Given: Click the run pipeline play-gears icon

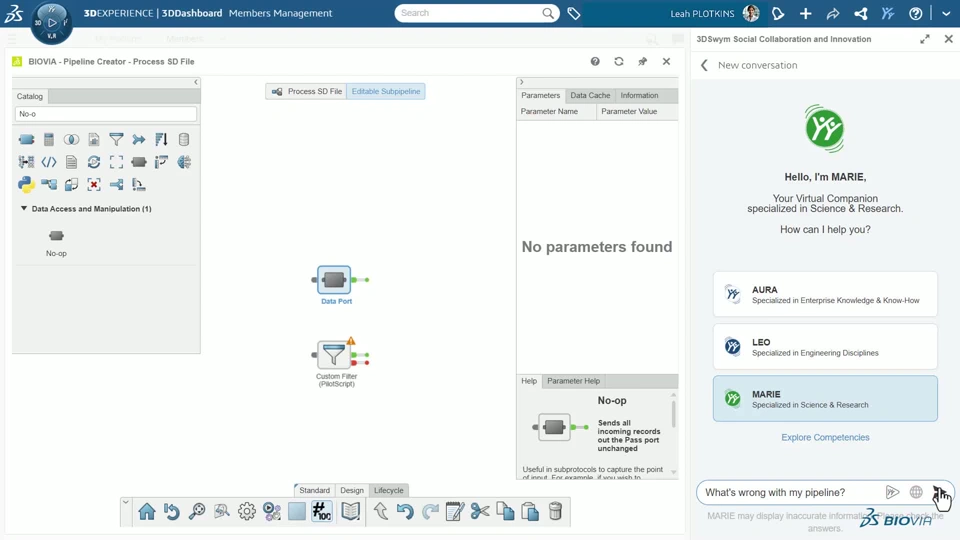Looking at the screenshot, I should 272,511.
